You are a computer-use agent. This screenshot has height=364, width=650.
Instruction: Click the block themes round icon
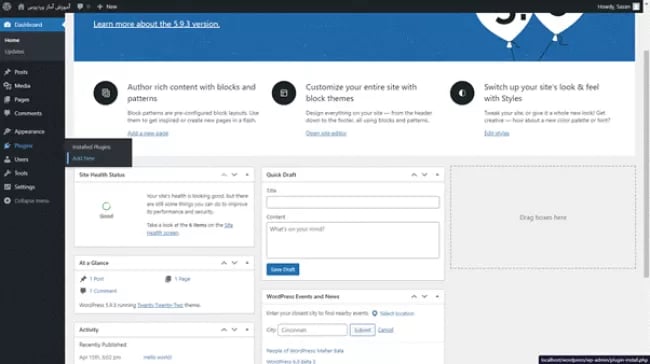tap(284, 93)
